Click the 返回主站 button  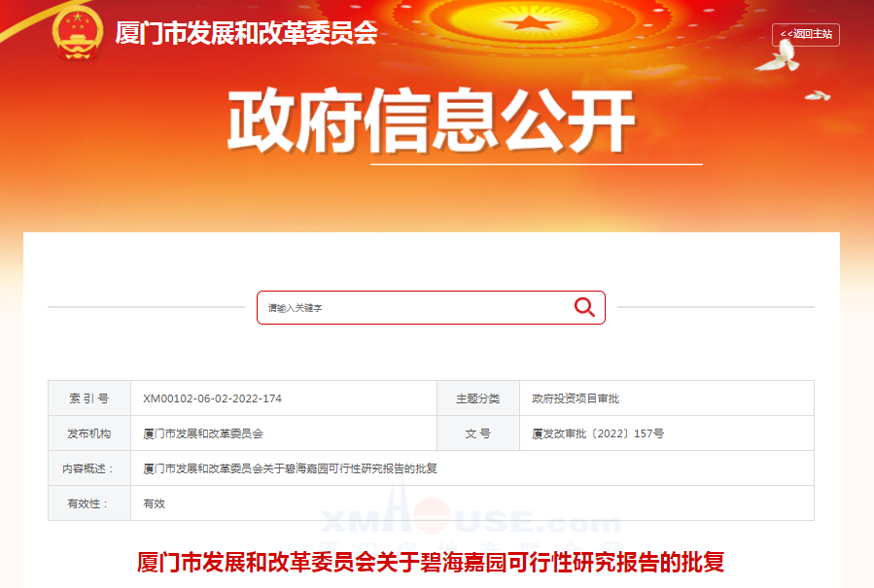click(x=805, y=35)
